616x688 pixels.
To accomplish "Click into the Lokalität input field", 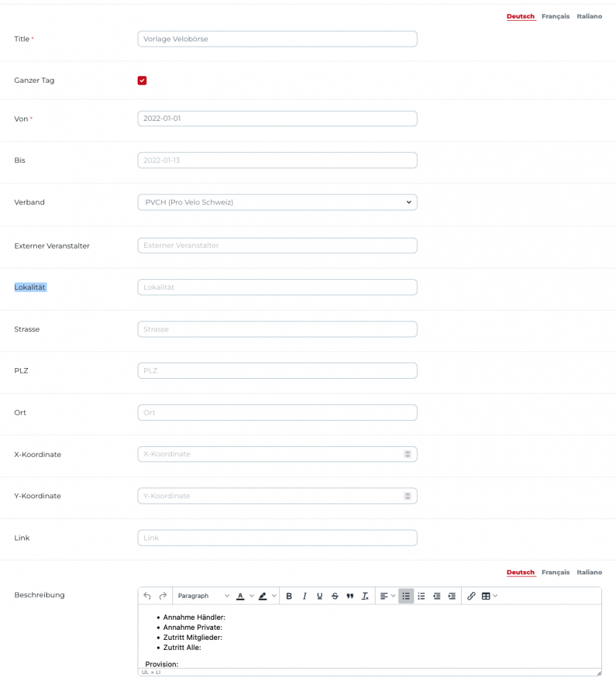I will [x=277, y=287].
